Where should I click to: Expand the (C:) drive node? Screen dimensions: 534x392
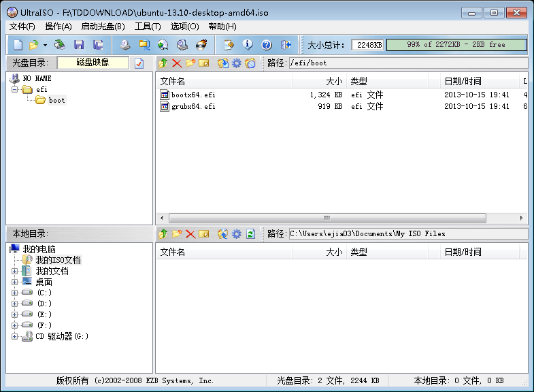pos(14,293)
